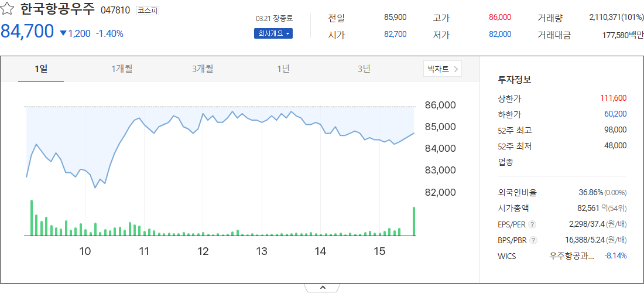644x293 pixels.
Task: Click the WICS sector link 우주항공과...
Action: click(571, 256)
